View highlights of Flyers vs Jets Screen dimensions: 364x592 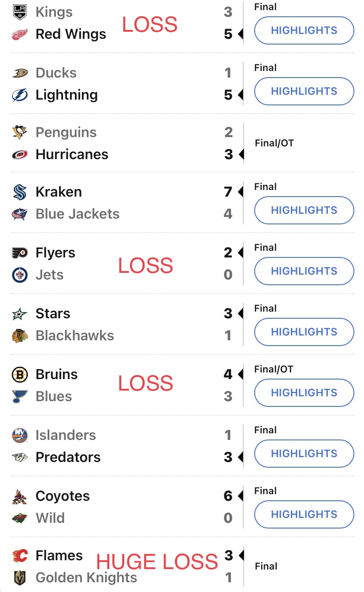(304, 271)
